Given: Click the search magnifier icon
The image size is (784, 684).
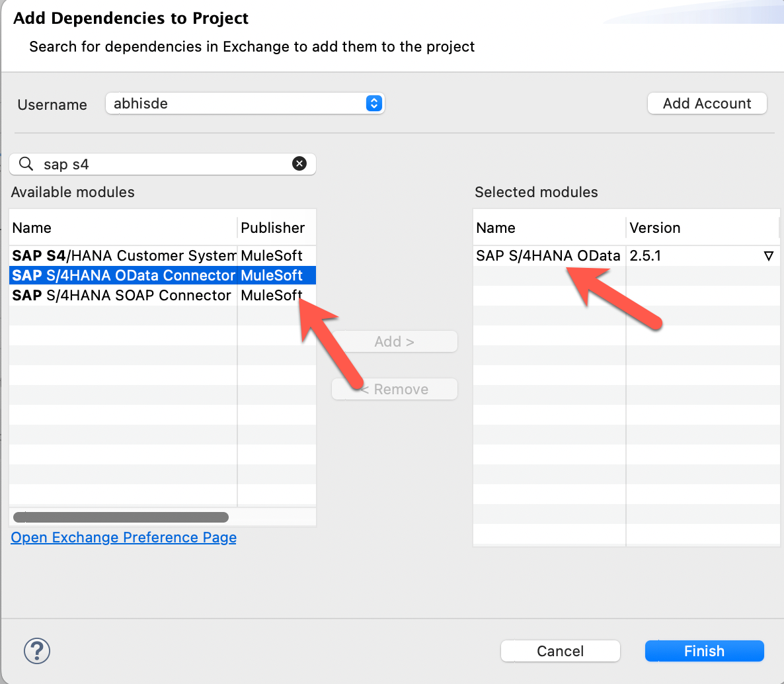Looking at the screenshot, I should [26, 163].
